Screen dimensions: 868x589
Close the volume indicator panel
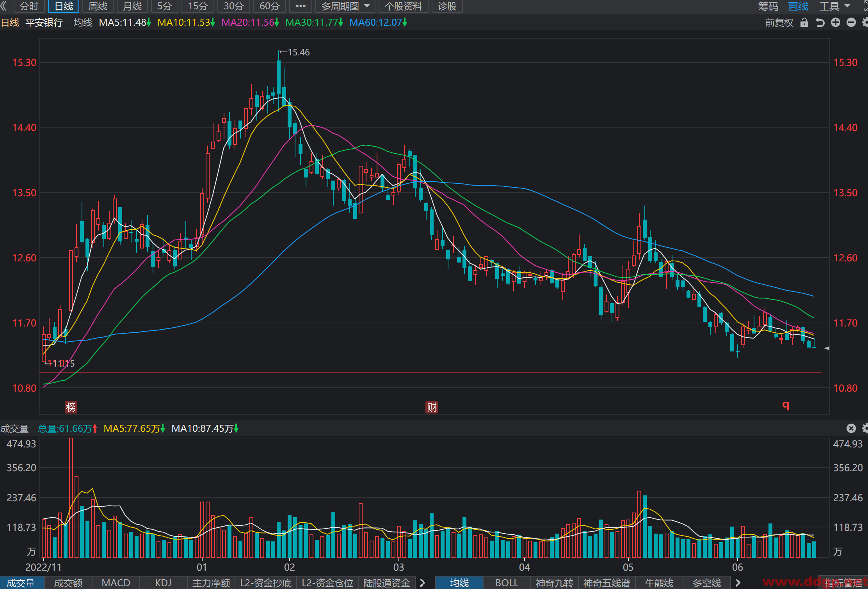[851, 428]
